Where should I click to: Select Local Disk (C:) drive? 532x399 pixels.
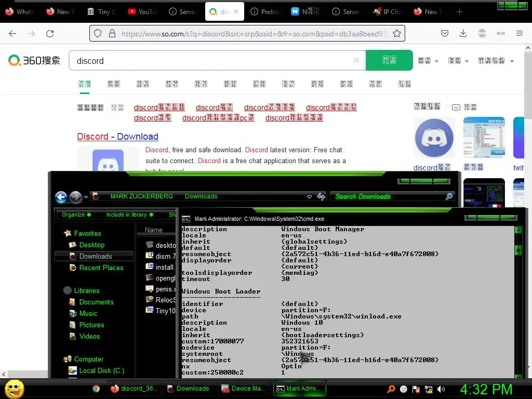tap(101, 370)
